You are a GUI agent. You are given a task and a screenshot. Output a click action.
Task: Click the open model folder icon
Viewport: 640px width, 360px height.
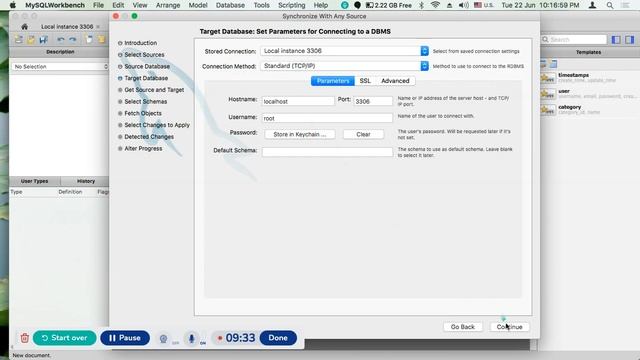(x=31, y=39)
